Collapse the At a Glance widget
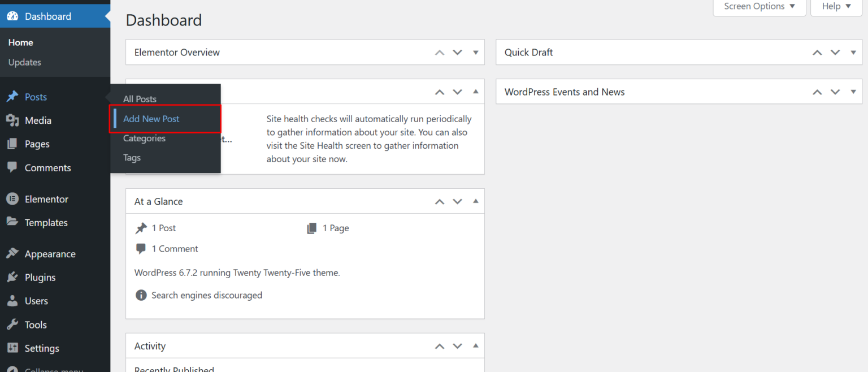 pos(475,201)
